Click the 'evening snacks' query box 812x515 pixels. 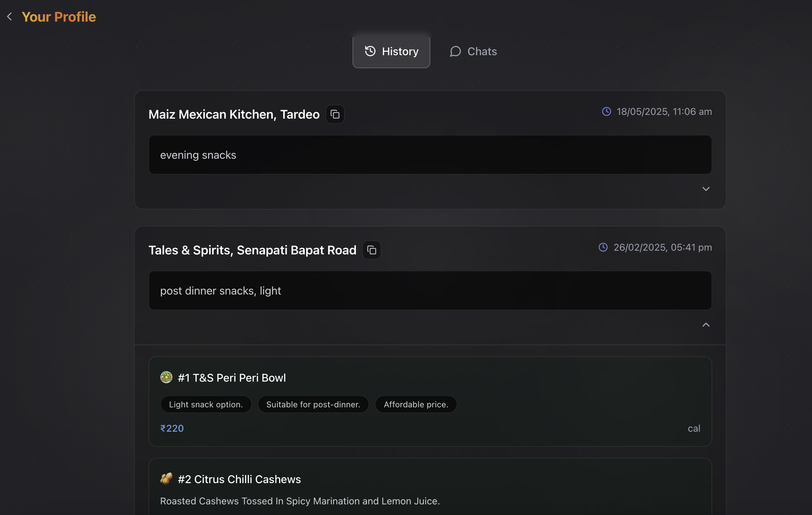point(430,155)
